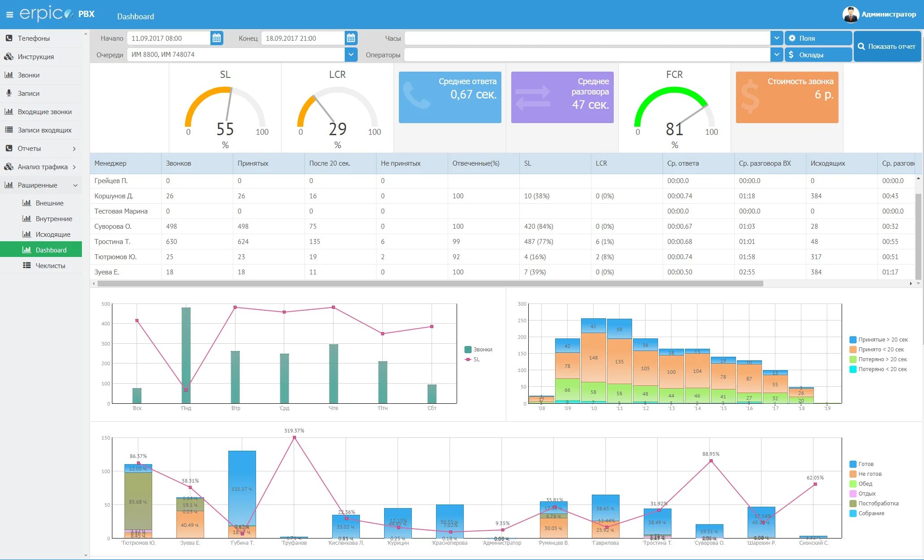Open Входящие звонки menu item
This screenshot has height=560, width=924.
44,111
